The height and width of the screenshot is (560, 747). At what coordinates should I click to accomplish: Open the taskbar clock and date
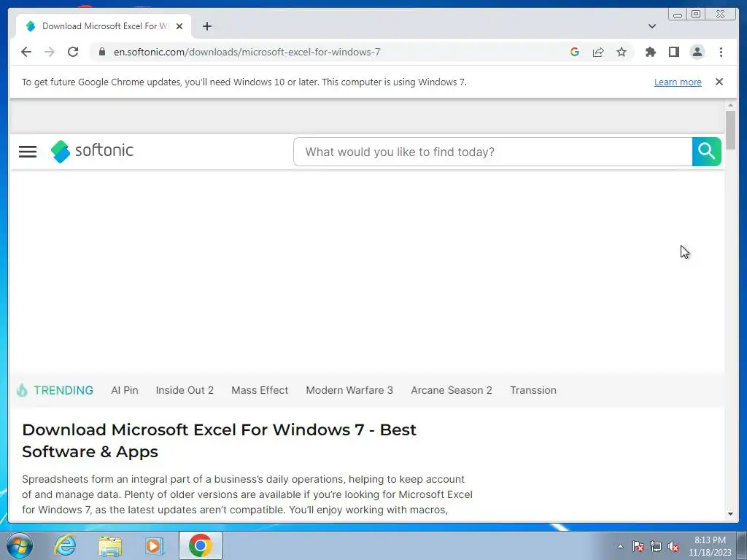[710, 546]
